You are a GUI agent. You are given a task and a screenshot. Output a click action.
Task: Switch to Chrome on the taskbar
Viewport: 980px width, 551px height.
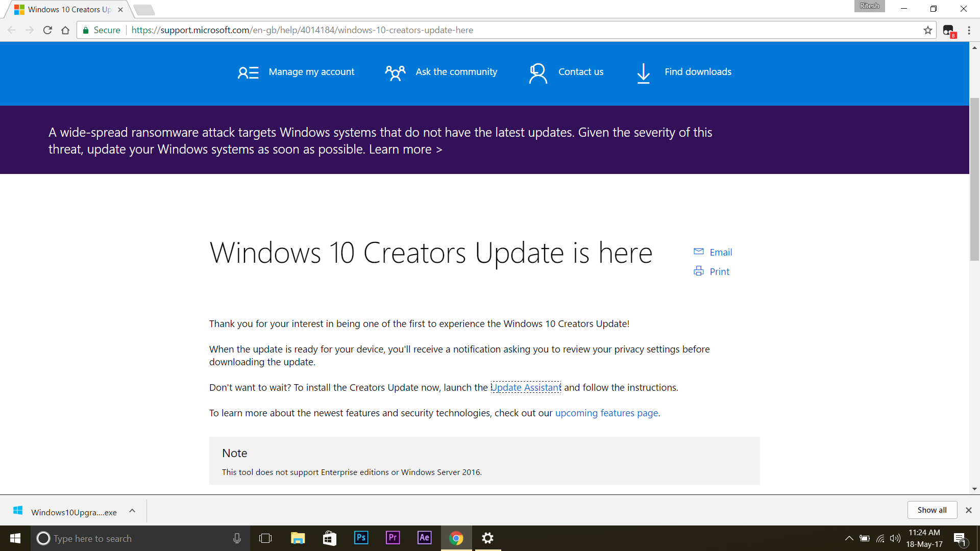tap(456, 538)
